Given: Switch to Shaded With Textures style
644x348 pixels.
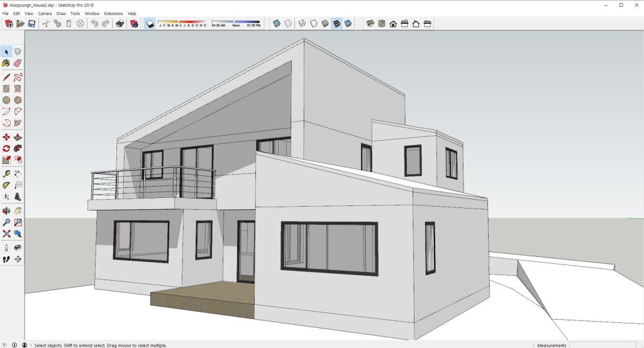Looking at the screenshot, I should tap(337, 24).
